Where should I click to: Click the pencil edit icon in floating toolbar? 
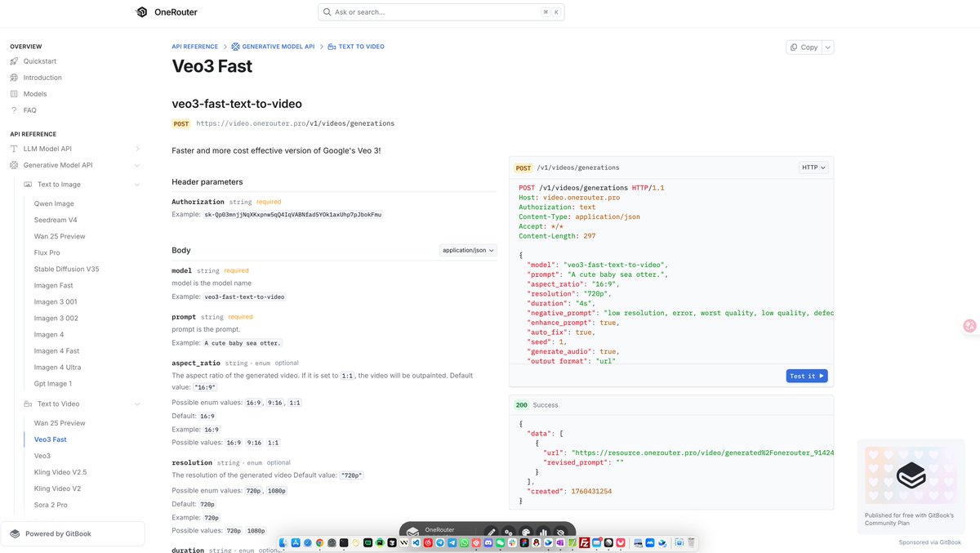click(491, 533)
